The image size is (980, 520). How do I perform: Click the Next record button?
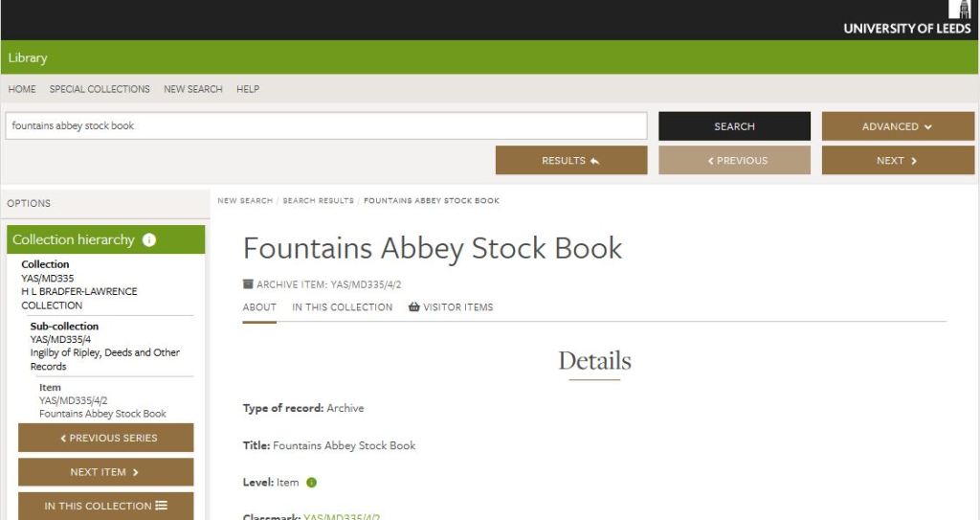click(897, 160)
